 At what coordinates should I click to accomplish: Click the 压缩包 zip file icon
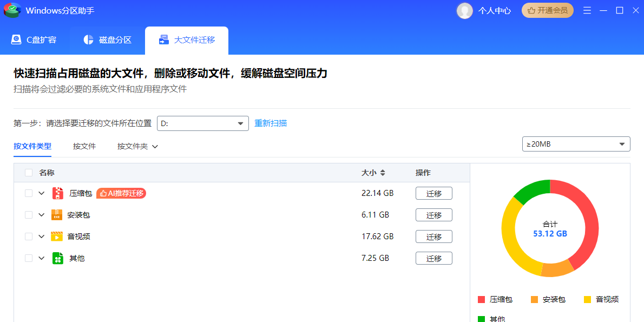coord(58,193)
